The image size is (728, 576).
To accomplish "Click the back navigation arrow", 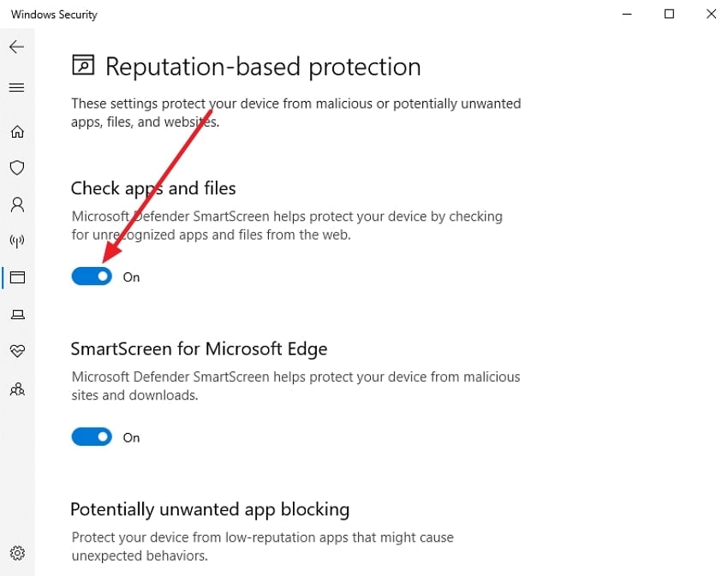I will [17, 47].
